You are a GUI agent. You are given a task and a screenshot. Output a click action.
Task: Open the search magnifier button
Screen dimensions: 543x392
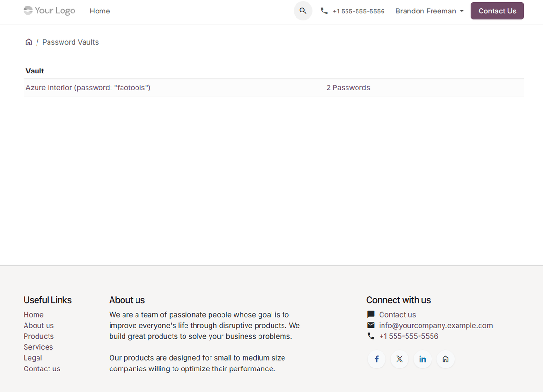coord(303,11)
